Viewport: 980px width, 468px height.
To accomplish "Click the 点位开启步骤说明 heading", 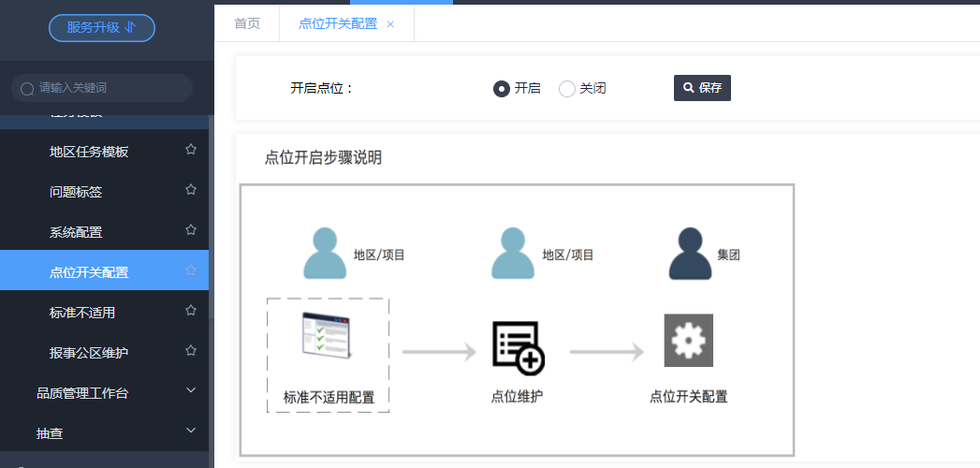I will pos(323,158).
